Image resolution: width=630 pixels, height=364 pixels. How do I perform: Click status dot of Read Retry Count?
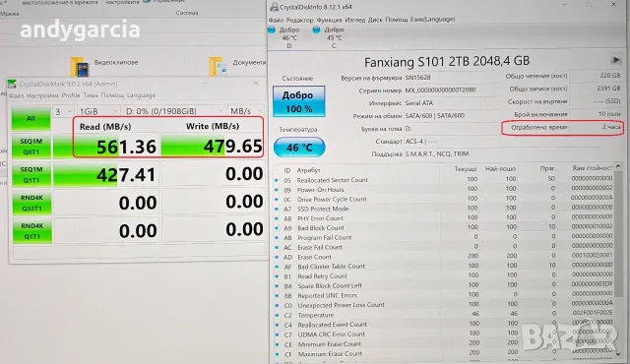point(277,276)
